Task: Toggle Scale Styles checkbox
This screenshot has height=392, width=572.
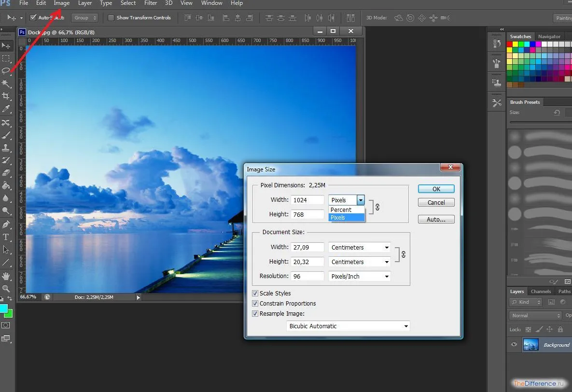Action: pyautogui.click(x=255, y=293)
